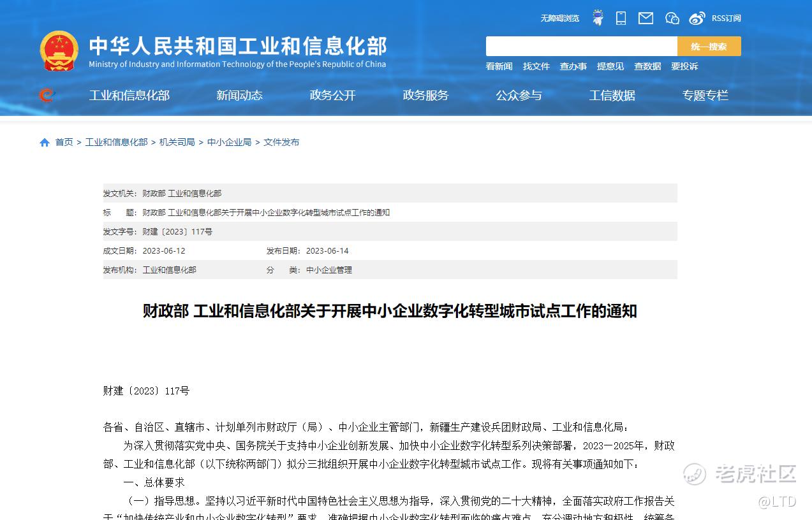
Task: Click the 提意见 quick link
Action: coord(610,66)
